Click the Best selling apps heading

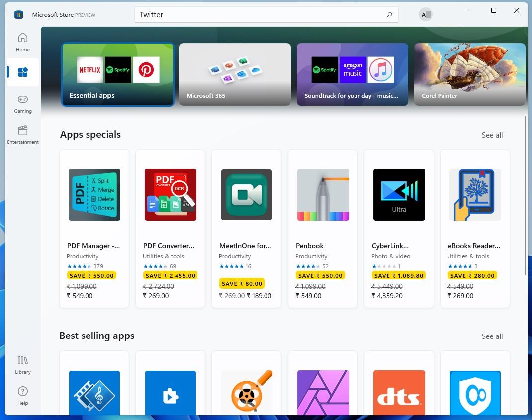(97, 336)
